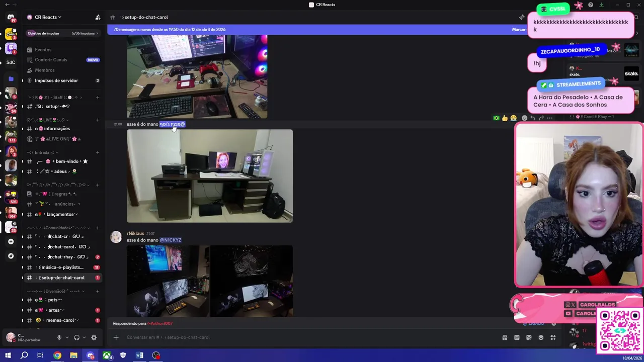Collapse the Staff channel category
The image size is (644, 362).
click(x=55, y=97)
